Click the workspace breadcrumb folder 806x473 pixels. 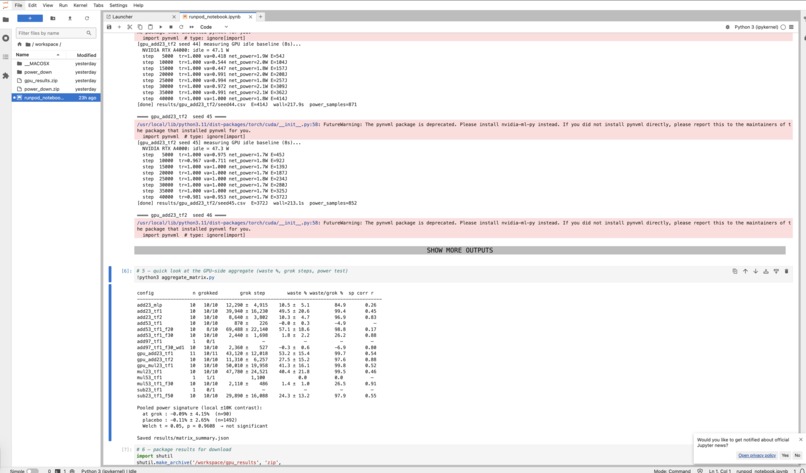coord(47,44)
